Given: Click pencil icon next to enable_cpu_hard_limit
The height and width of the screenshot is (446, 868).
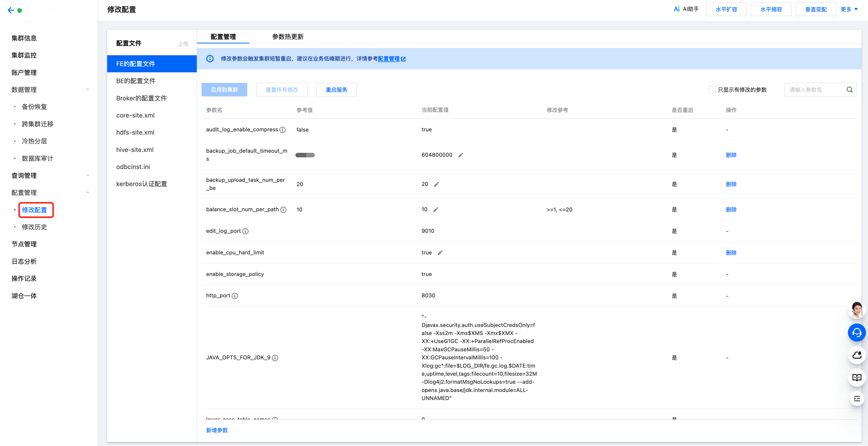Looking at the screenshot, I should 440,252.
